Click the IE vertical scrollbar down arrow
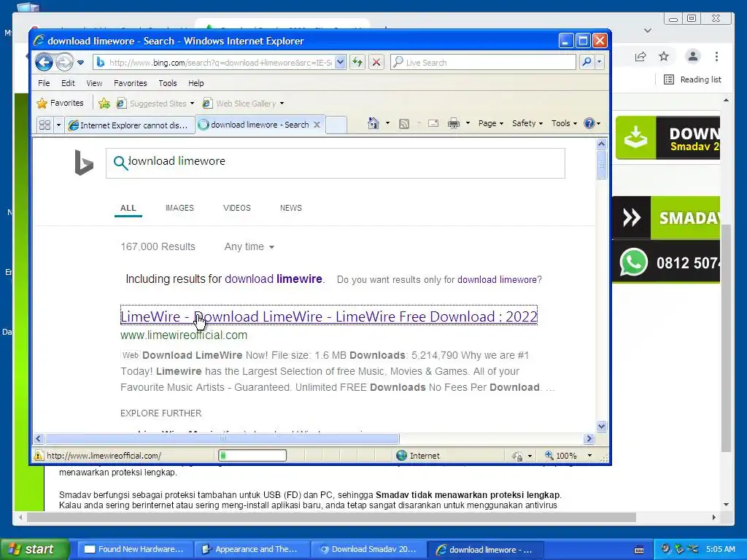Viewport: 747px width, 560px height. coord(601,426)
